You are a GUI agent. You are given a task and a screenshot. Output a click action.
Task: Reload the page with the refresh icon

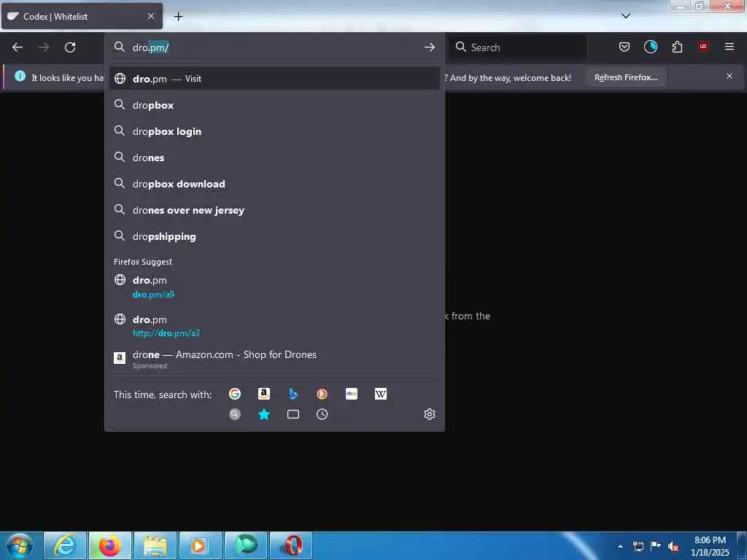pos(70,47)
